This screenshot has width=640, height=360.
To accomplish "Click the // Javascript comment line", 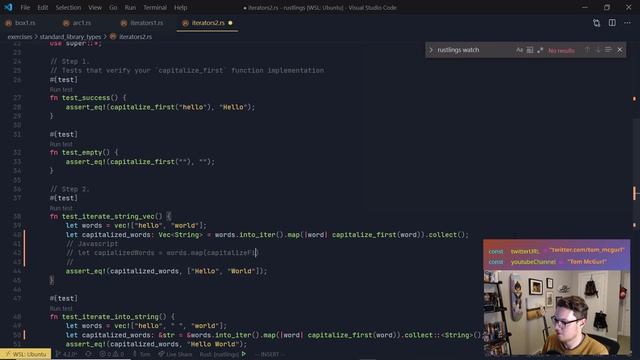I will click(x=92, y=244).
